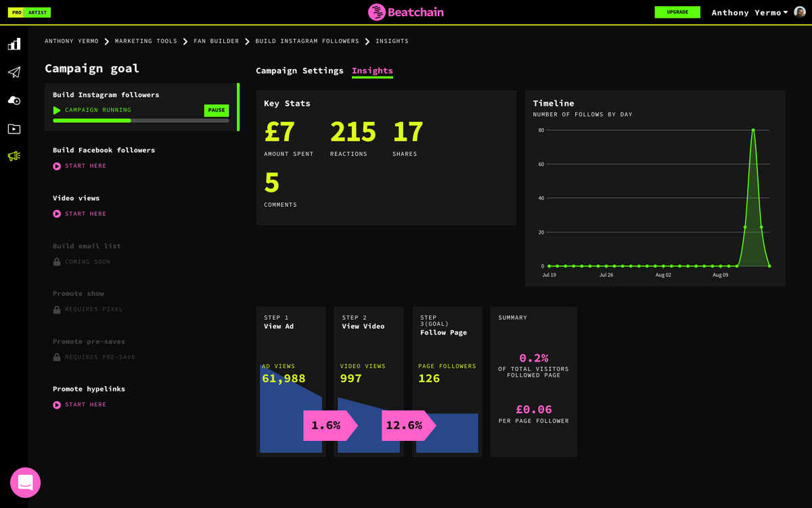Click the lock icon under Promote pre-saves

(x=57, y=357)
